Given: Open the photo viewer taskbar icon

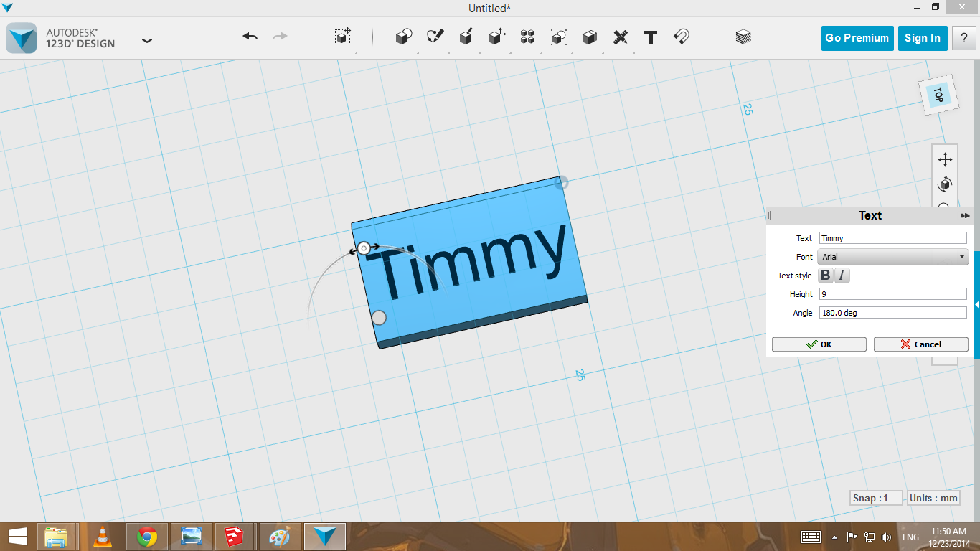Looking at the screenshot, I should tap(192, 537).
